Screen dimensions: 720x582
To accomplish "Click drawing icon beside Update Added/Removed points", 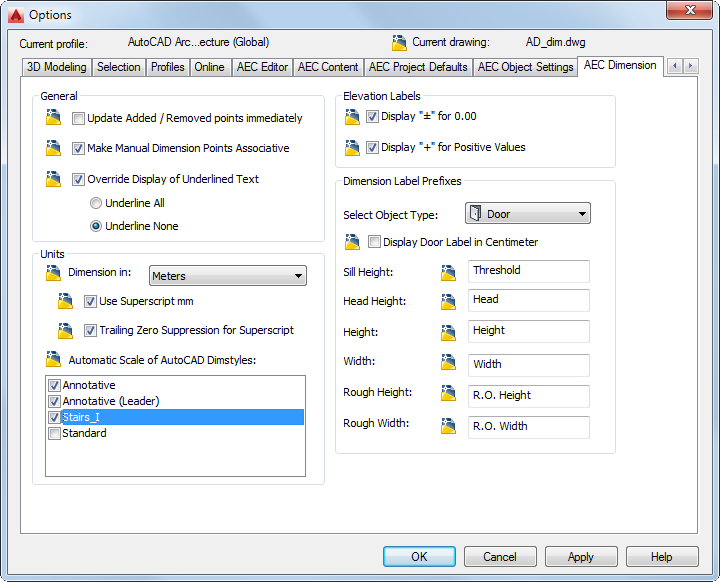I will (x=53, y=118).
